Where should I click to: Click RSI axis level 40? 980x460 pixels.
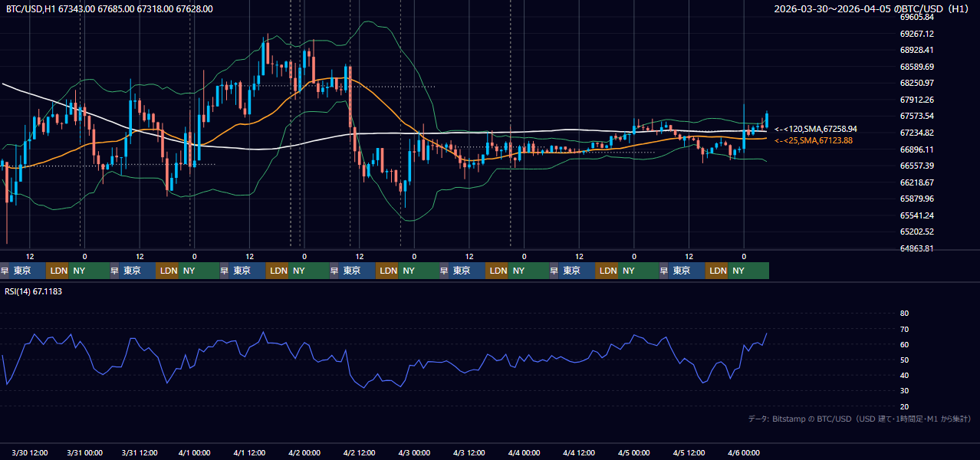point(904,375)
